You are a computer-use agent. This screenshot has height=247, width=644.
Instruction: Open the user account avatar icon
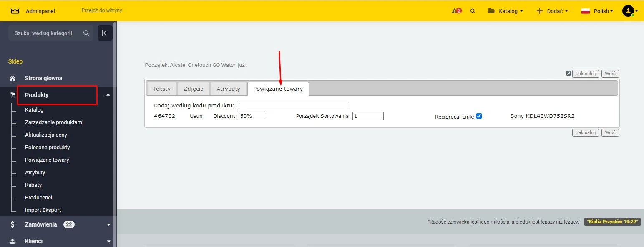(629, 11)
